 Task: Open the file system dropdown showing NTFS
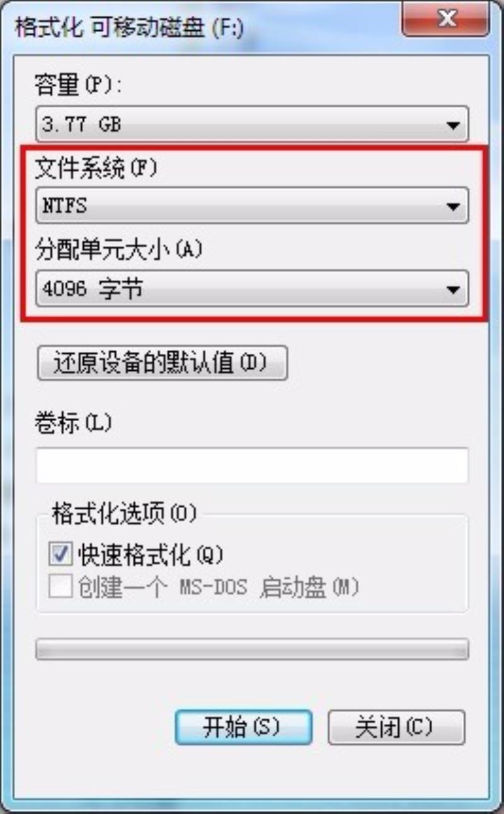[252, 206]
